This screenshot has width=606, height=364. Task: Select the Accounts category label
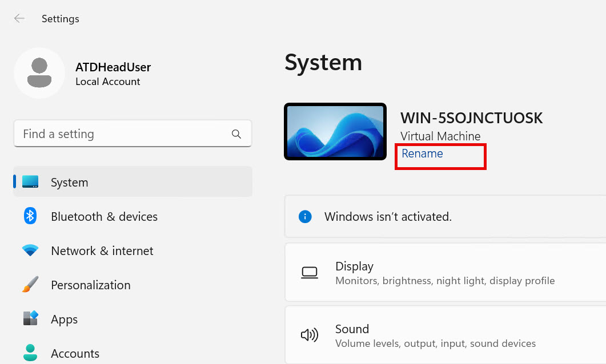click(x=75, y=354)
